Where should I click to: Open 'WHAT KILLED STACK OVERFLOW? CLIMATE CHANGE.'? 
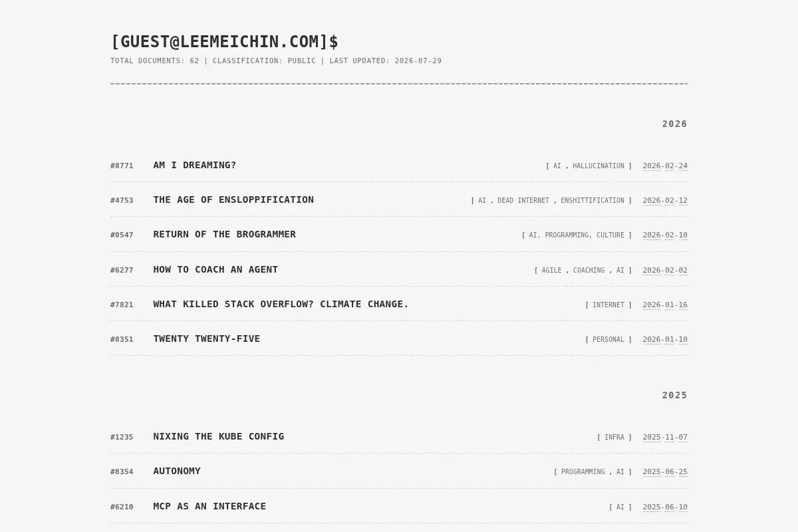pos(281,305)
